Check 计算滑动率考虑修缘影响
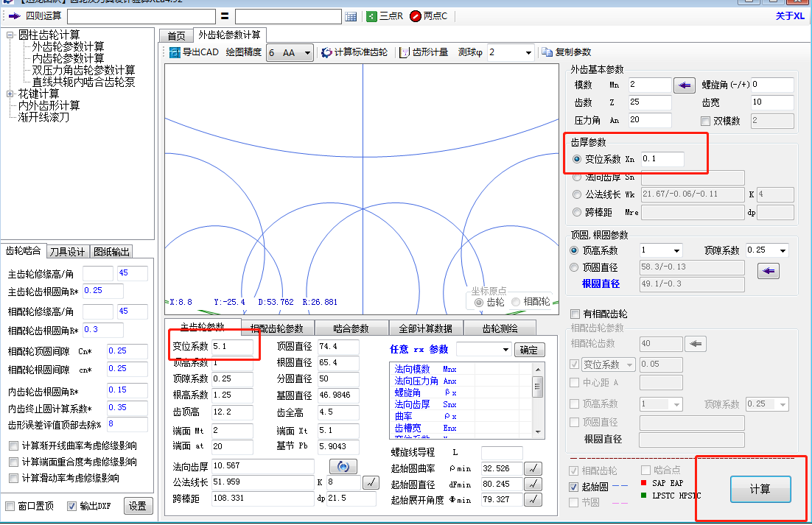The width and height of the screenshot is (812, 525). tap(13, 478)
